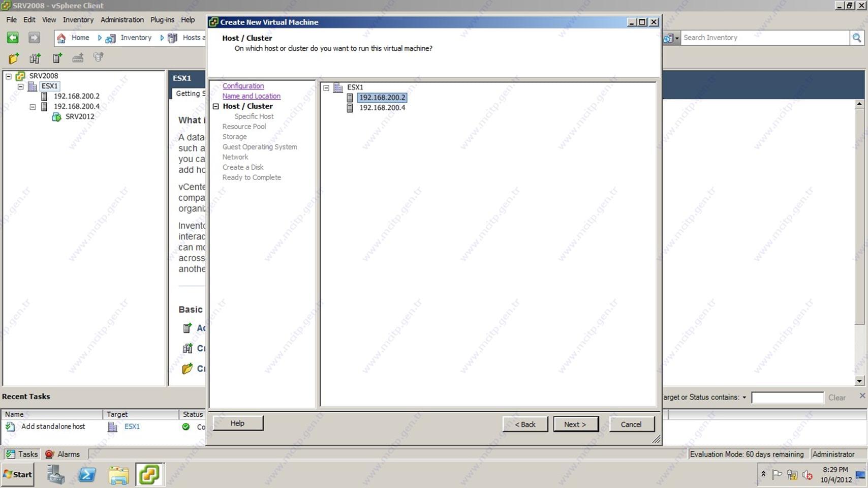Screen dimensions: 868x488
Task: Click the fourth main toolbar icon
Action: pyautogui.click(x=78, y=58)
